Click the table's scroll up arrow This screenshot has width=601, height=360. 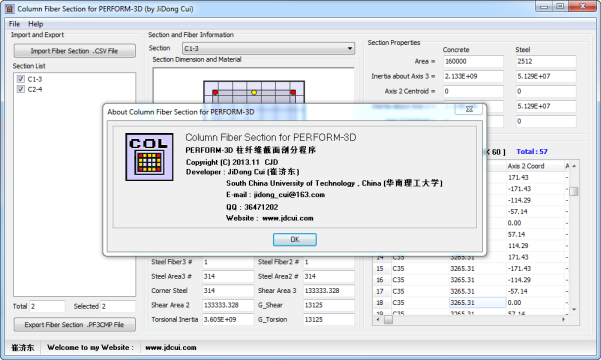[x=574, y=166]
